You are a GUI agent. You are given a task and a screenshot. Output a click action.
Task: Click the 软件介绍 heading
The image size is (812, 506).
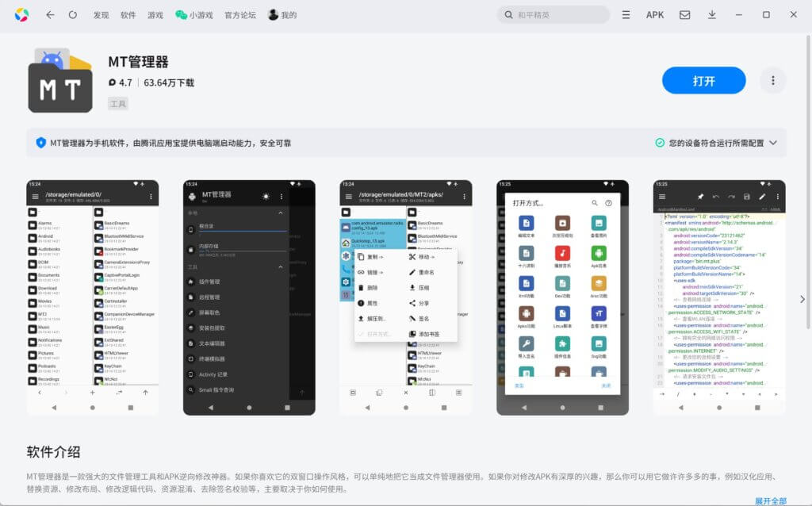53,451
